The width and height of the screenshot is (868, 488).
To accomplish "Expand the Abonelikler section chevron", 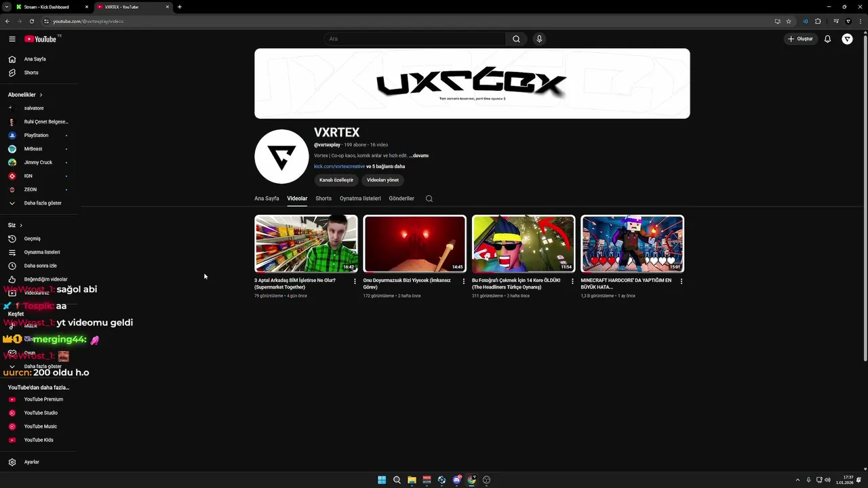I will [x=41, y=95].
